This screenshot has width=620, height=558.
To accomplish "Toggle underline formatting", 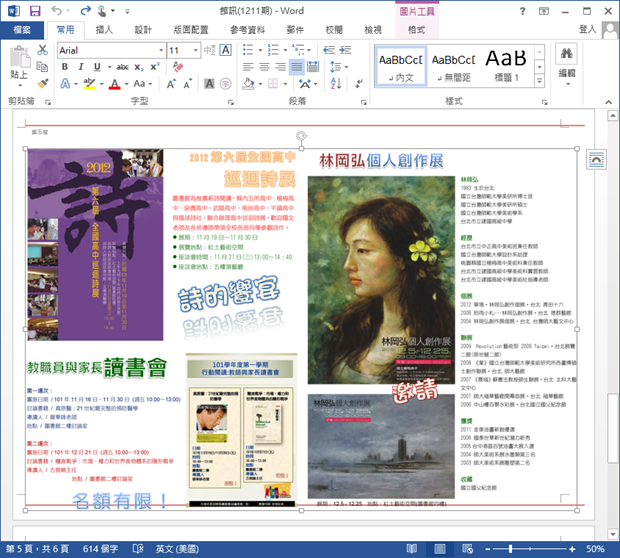I will pyautogui.click(x=97, y=67).
